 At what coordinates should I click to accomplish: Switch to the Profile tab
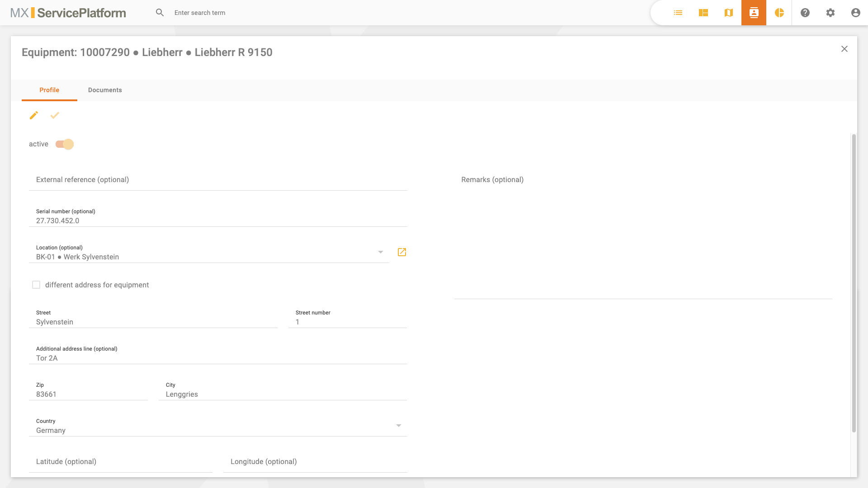(49, 90)
